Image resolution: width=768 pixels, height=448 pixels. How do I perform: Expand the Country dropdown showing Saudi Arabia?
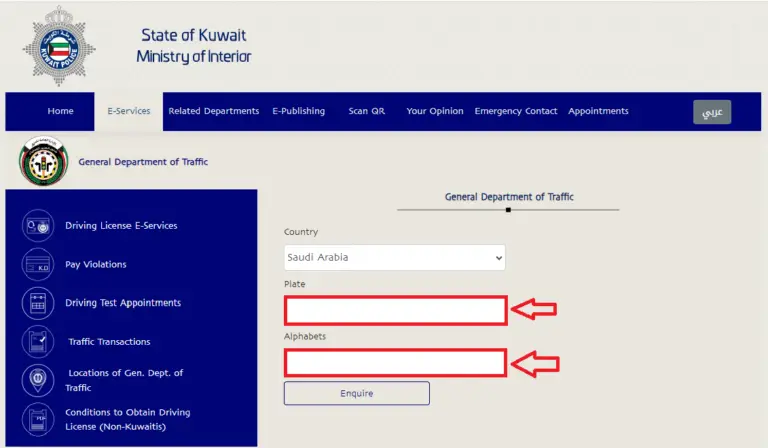click(394, 258)
